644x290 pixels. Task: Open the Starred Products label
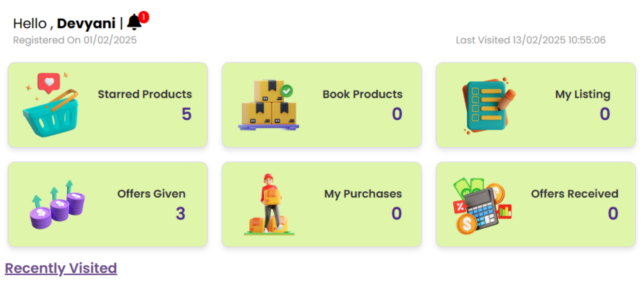pos(145,94)
